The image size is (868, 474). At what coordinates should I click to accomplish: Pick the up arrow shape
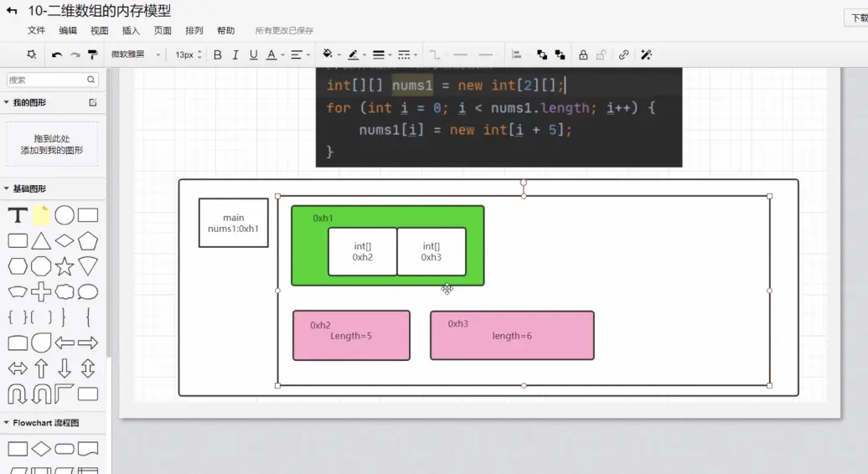41,368
